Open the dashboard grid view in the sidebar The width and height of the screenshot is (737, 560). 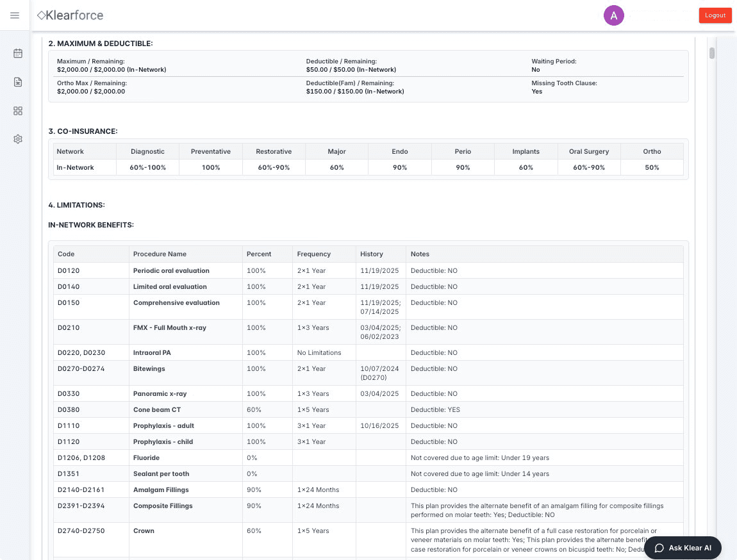(17, 110)
